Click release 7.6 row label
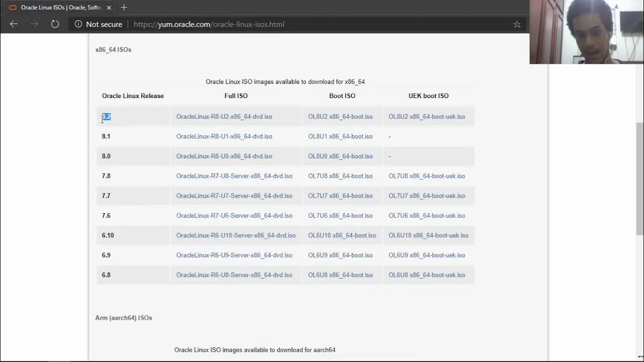Screen dimensions: 644x362 106,216
